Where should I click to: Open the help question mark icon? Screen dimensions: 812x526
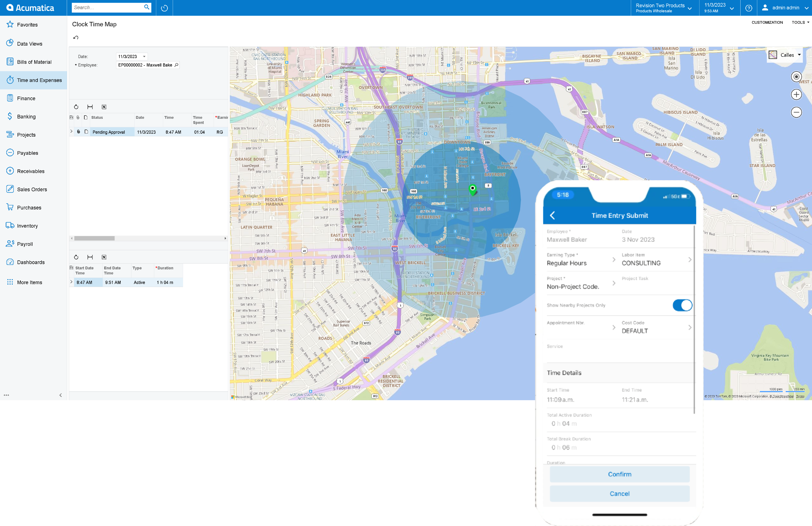748,8
